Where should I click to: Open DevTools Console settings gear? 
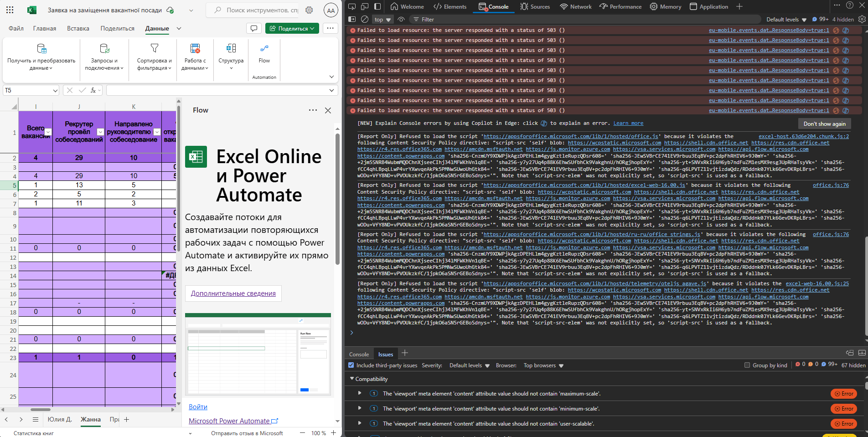(862, 19)
